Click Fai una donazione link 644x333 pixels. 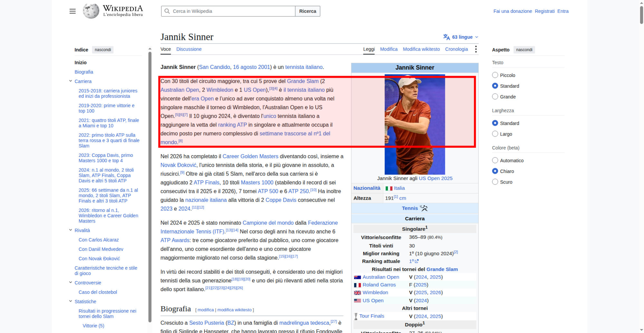point(513,11)
